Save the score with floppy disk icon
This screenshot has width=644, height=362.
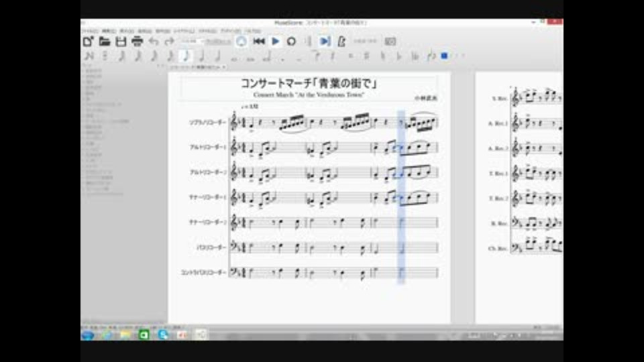pos(120,42)
